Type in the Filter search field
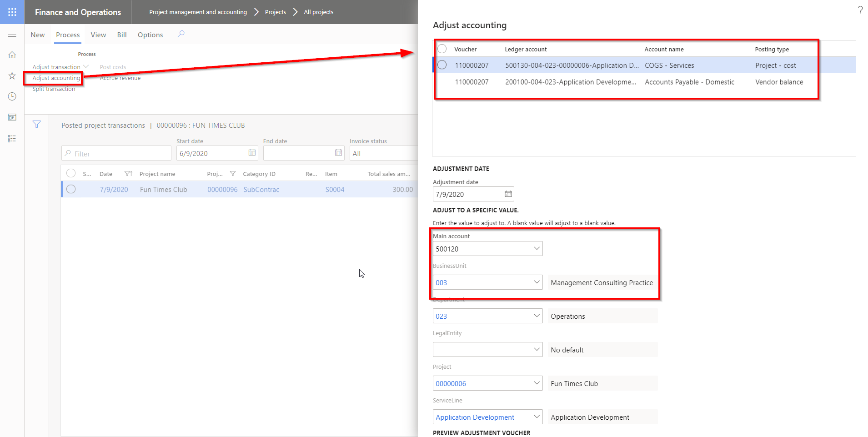The height and width of the screenshot is (437, 868). [116, 153]
